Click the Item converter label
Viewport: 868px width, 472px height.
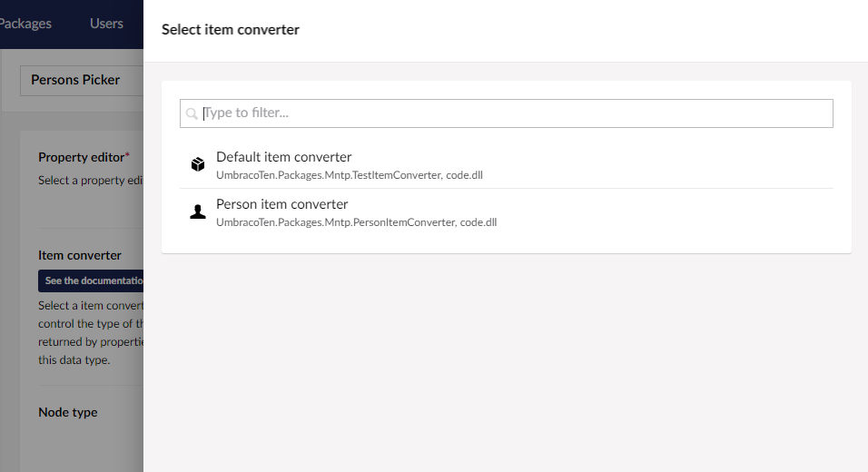click(80, 256)
